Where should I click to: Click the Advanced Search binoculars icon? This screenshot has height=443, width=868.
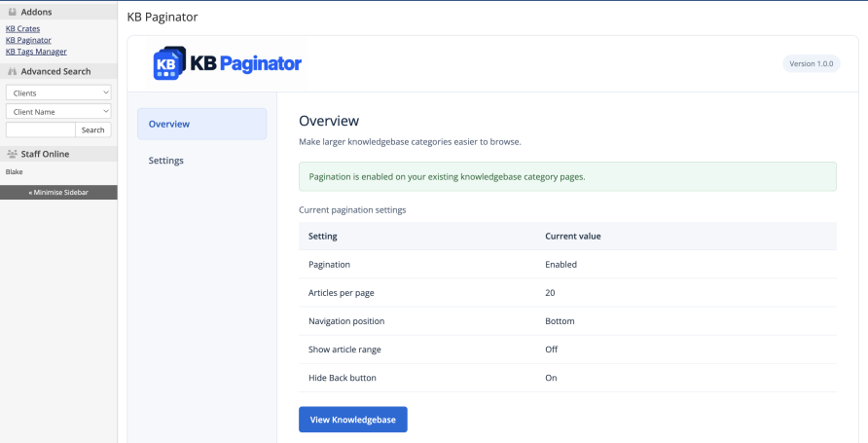tap(13, 71)
